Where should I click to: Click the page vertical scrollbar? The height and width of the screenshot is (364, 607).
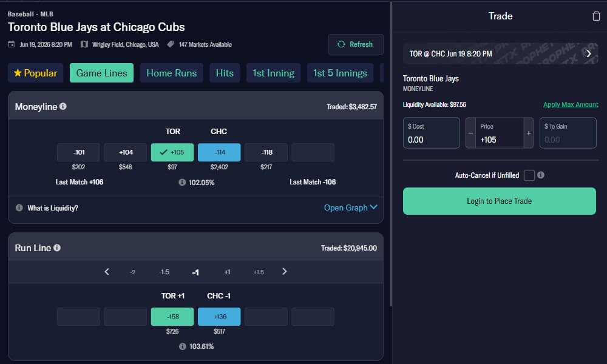[390, 155]
